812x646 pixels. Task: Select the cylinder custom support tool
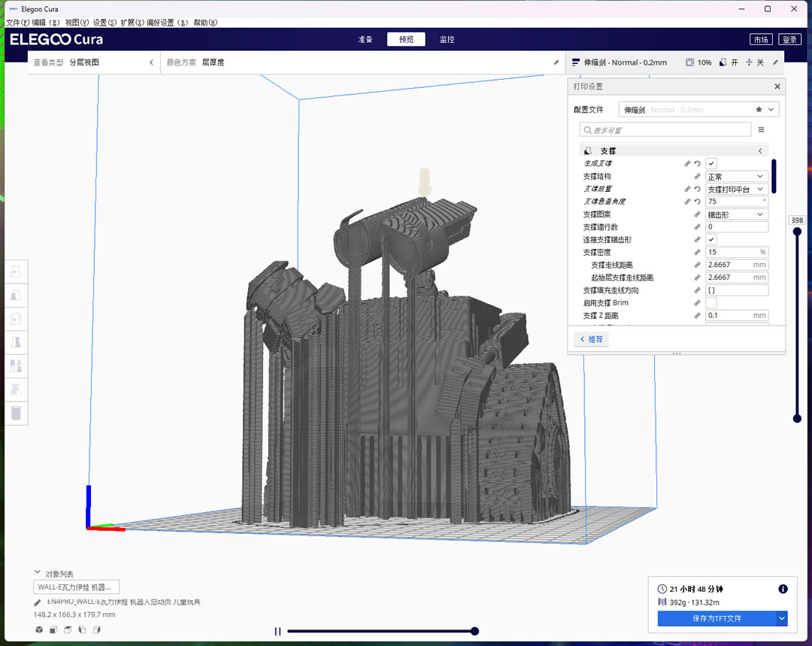(x=16, y=413)
